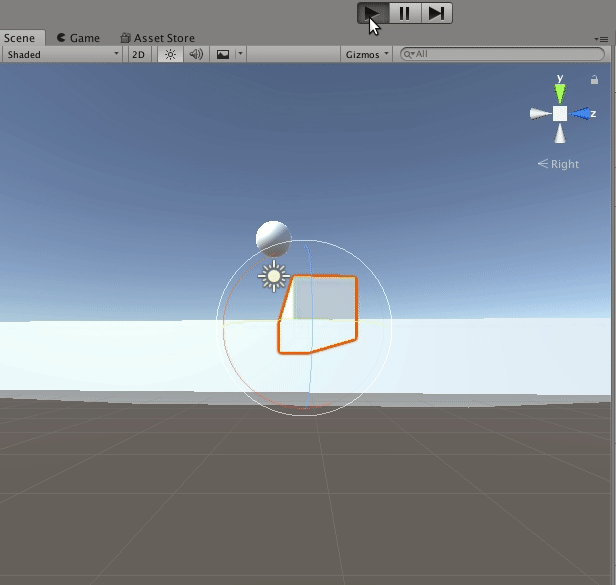Toggle scene lighting sun icon
616x585 pixels.
tap(170, 54)
